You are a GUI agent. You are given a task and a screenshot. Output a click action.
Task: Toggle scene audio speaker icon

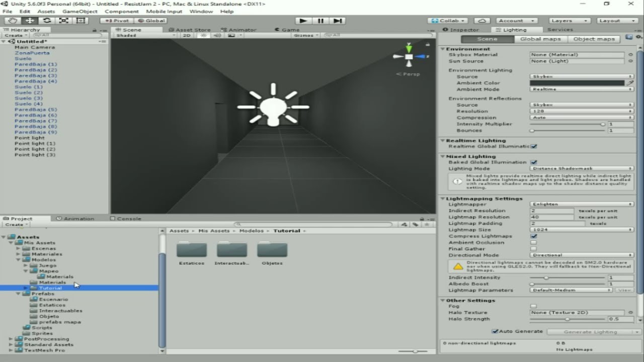point(218,36)
